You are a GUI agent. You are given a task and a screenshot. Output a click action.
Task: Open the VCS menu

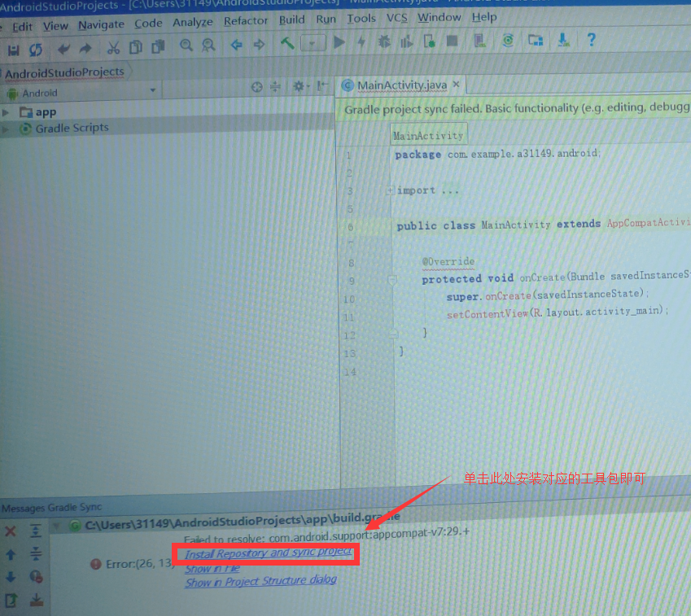click(396, 18)
